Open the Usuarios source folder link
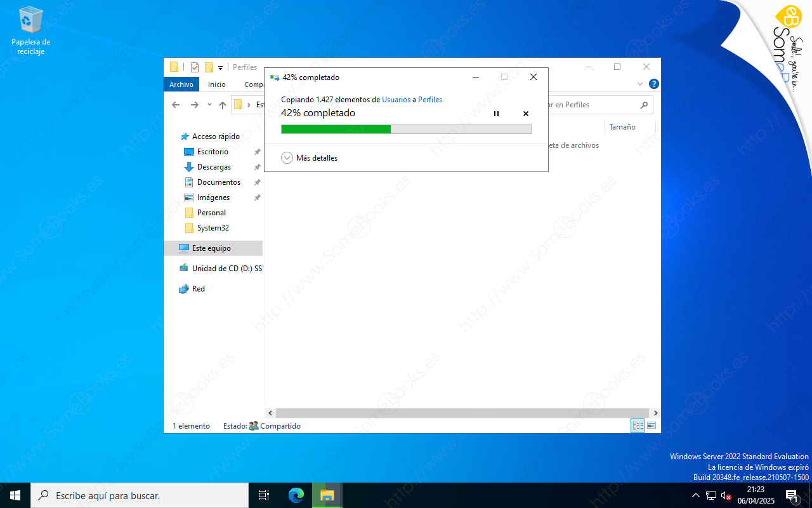 point(396,100)
